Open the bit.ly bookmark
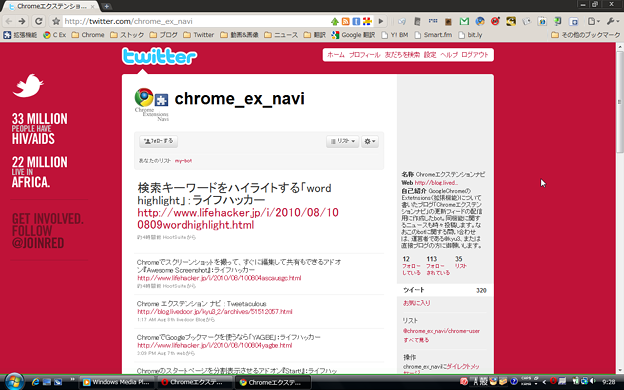The height and width of the screenshot is (390, 624). tap(470, 35)
